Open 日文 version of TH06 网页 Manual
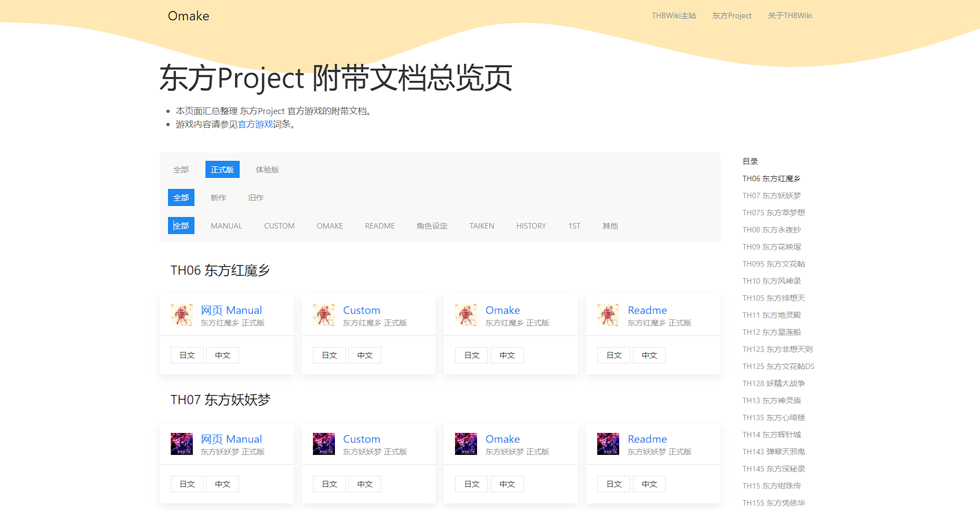 click(x=187, y=355)
